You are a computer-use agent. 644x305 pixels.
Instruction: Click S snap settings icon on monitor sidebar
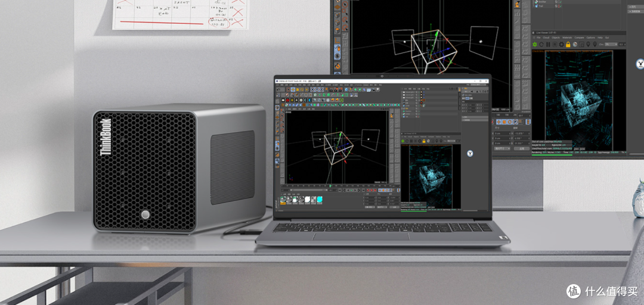pos(337,56)
